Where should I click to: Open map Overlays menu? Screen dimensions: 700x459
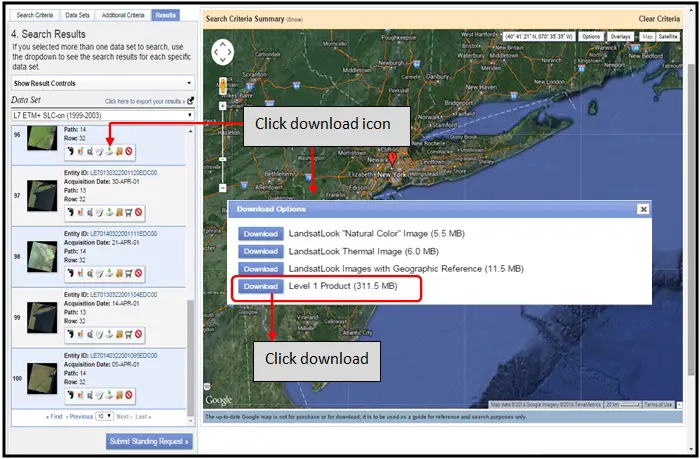[620, 37]
